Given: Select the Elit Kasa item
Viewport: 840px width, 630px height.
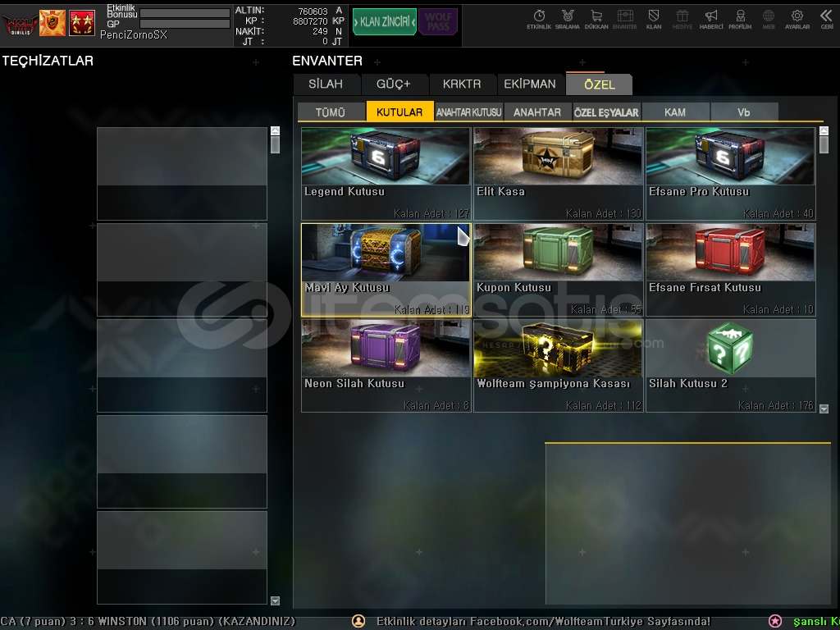Looking at the screenshot, I should click(x=558, y=174).
